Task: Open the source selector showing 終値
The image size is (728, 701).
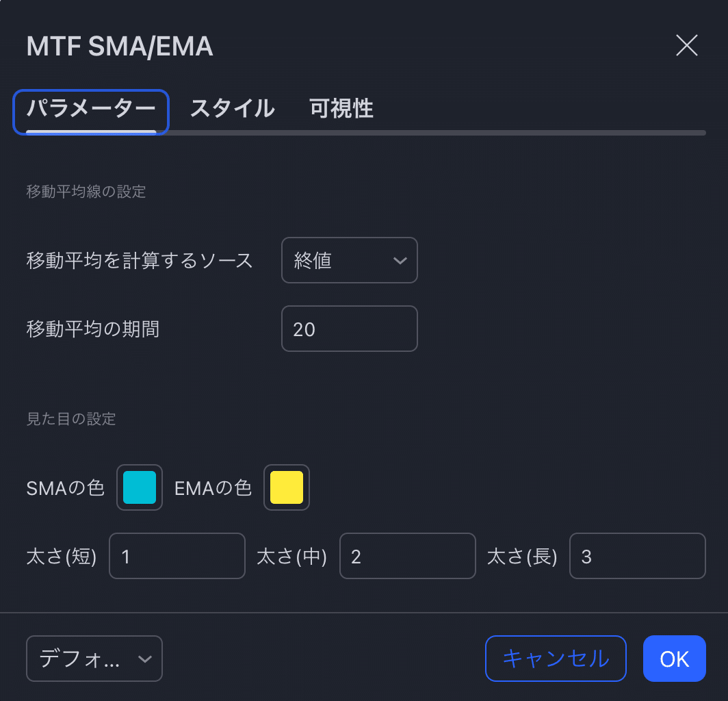Action: [349, 260]
